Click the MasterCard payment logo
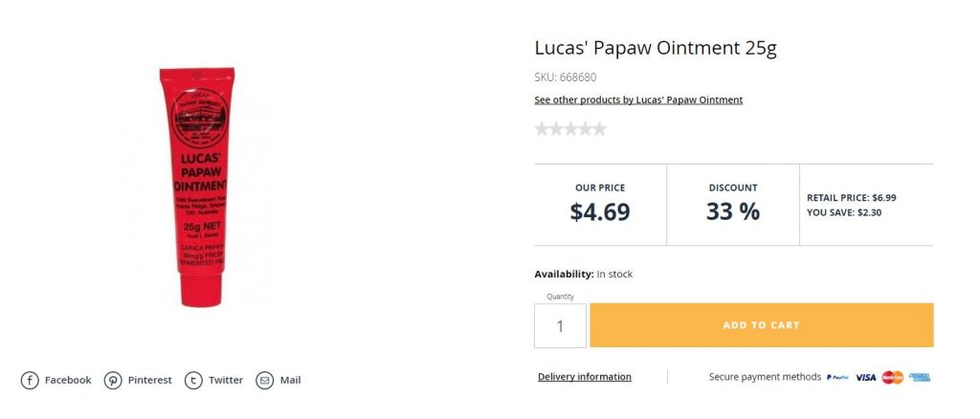Viewport: 980px width, 419px height. coord(893,377)
